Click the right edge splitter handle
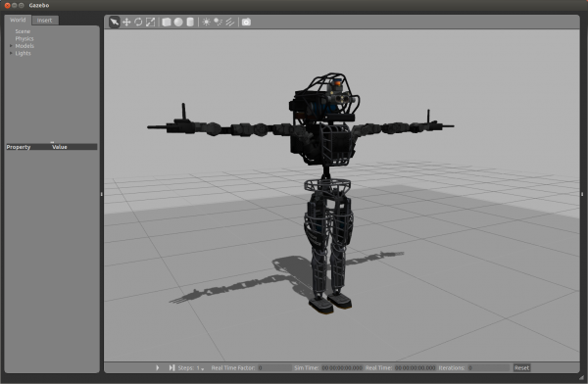Screen dimensions: 588x384 [582, 194]
